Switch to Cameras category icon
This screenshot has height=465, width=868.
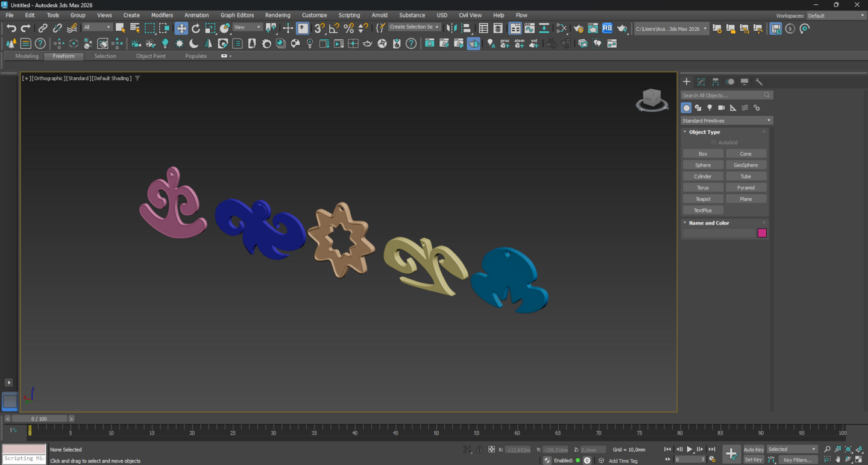(722, 108)
